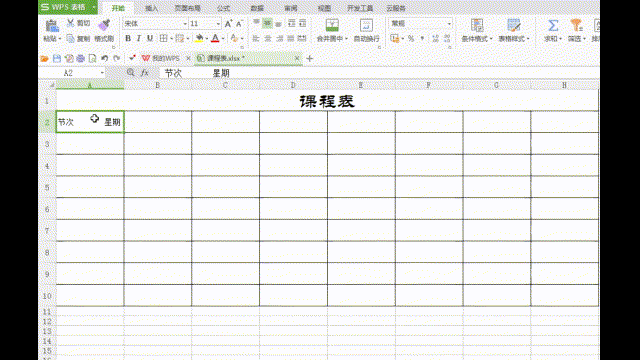Expand the font color dropdown arrow
Viewport: 640px width, 360px height.
(x=223, y=39)
